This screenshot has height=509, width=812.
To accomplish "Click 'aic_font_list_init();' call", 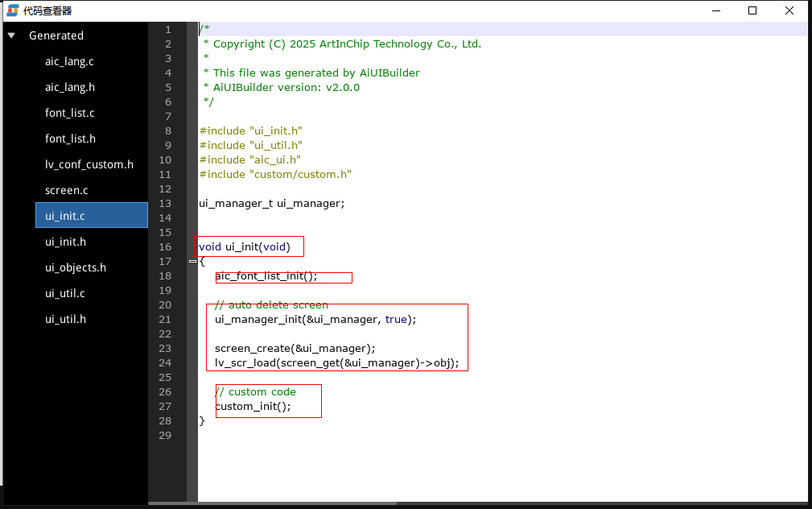I will pos(266,276).
